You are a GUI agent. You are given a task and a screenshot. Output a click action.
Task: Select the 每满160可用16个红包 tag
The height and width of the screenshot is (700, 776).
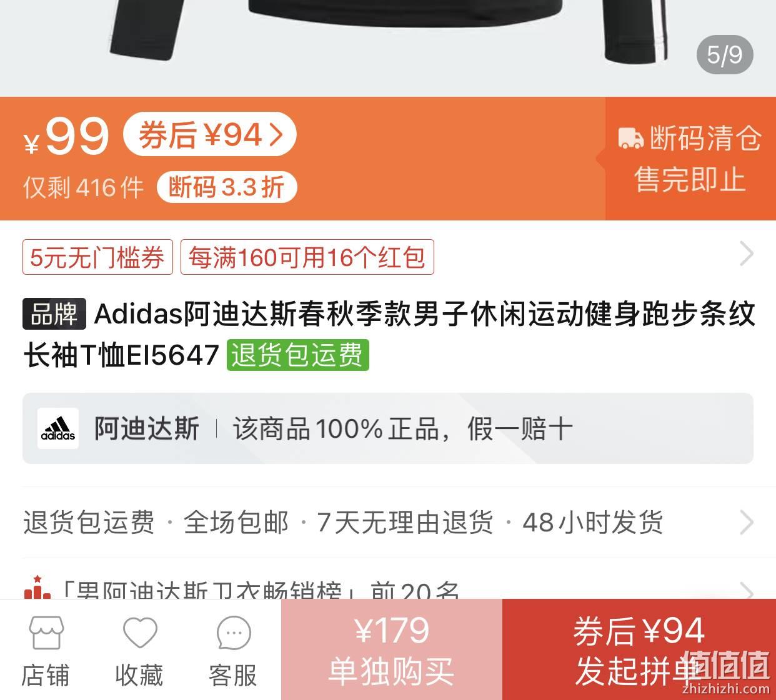(x=307, y=257)
